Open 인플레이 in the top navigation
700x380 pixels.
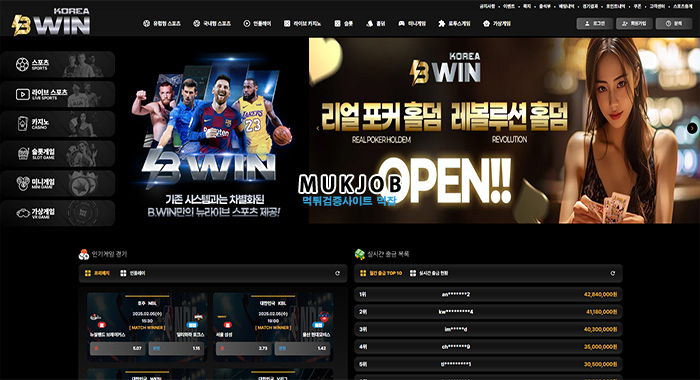pyautogui.click(x=257, y=23)
